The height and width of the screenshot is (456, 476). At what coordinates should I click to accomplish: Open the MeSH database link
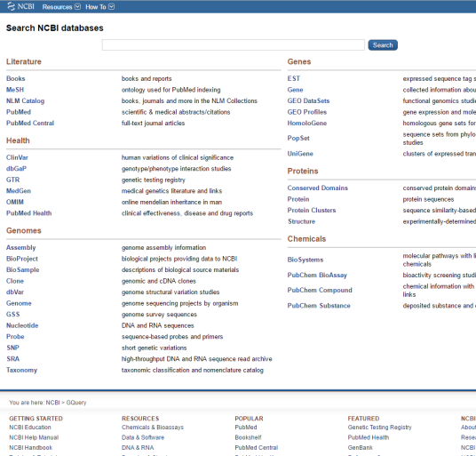[x=15, y=90]
